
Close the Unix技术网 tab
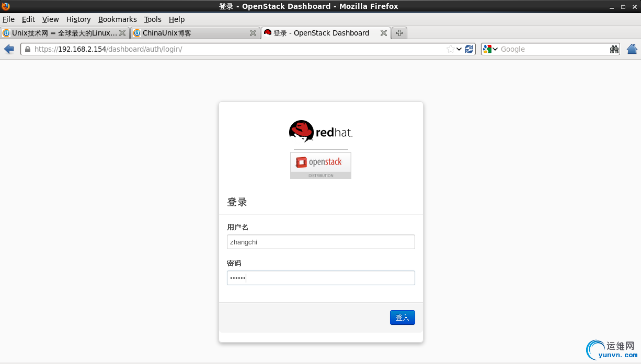pyautogui.click(x=122, y=33)
